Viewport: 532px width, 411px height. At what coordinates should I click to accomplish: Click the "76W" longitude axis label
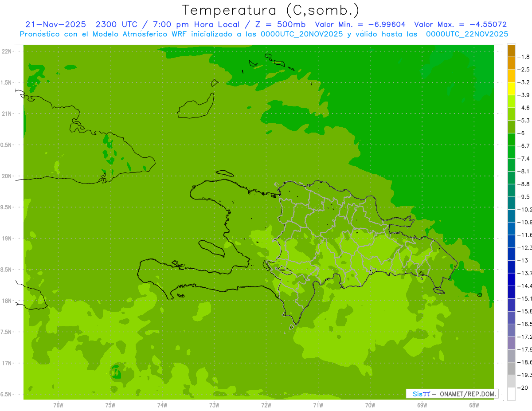point(58,405)
